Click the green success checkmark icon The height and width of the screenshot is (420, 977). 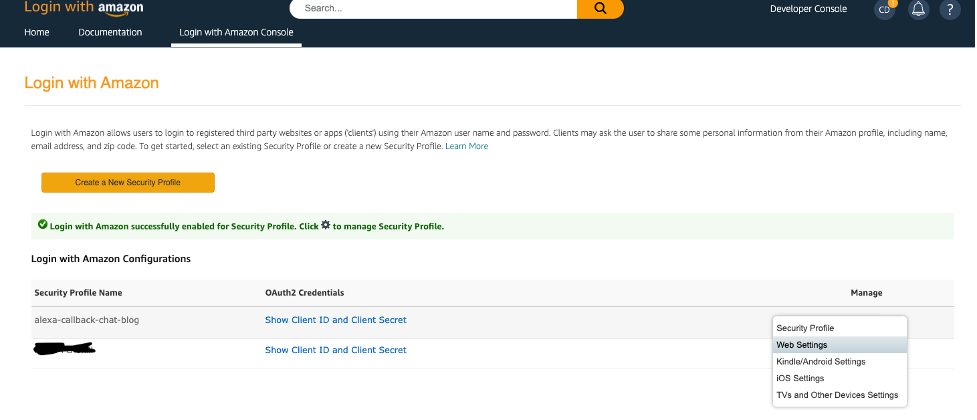(x=42, y=224)
